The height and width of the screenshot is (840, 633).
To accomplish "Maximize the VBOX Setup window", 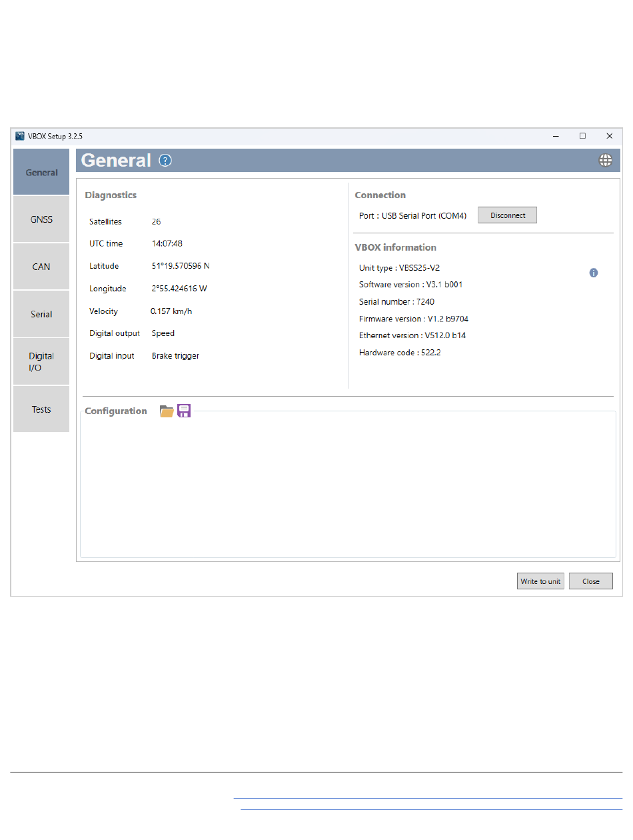I will point(582,136).
